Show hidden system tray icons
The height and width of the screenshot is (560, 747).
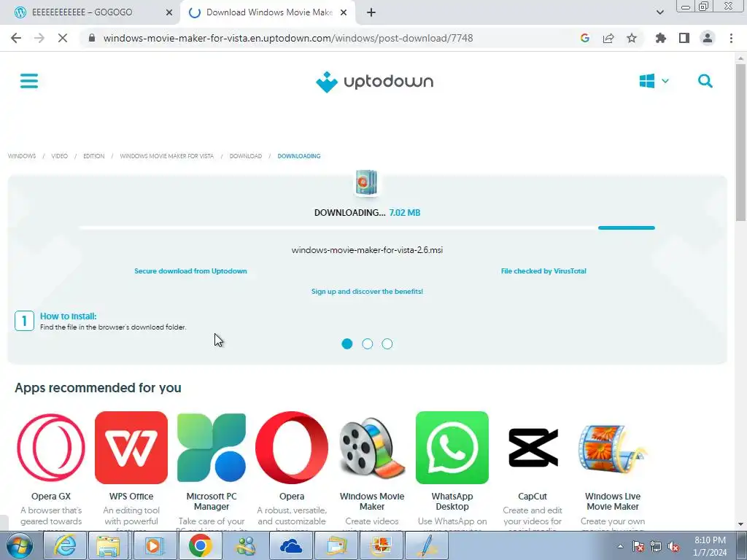pyautogui.click(x=620, y=546)
